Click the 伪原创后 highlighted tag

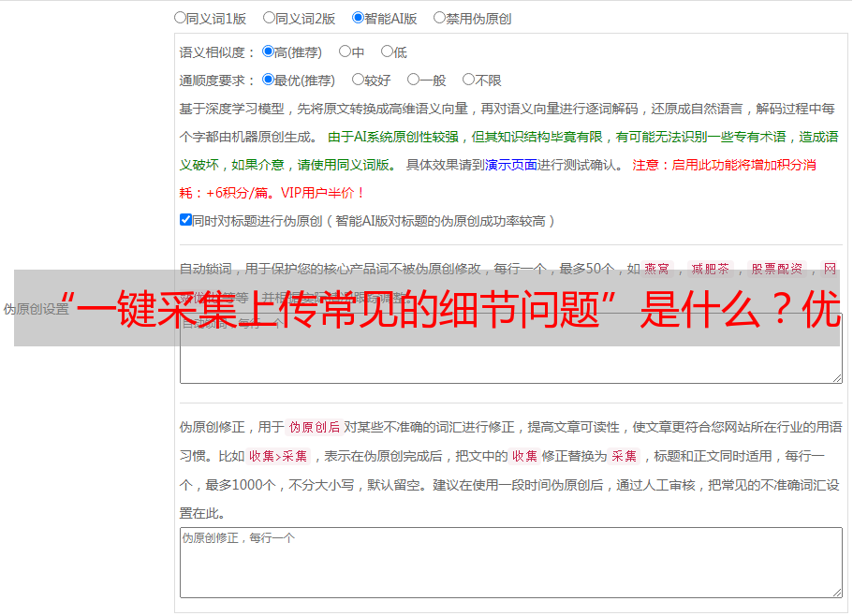pyautogui.click(x=315, y=427)
